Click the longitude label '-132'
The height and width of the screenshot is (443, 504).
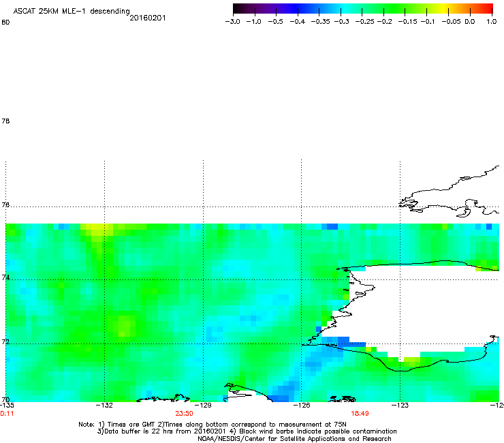tap(104, 406)
